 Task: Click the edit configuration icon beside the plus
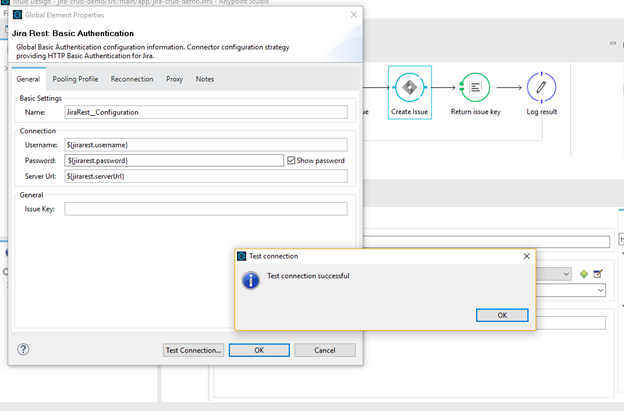pyautogui.click(x=598, y=273)
